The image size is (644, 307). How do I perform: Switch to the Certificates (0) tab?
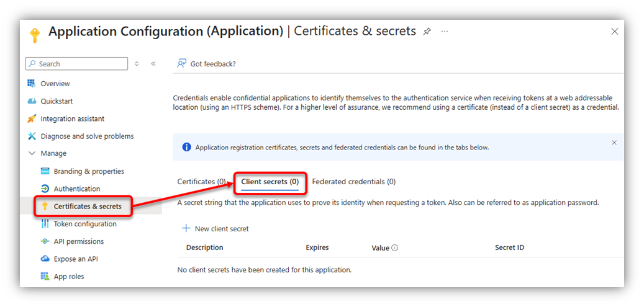(x=202, y=181)
